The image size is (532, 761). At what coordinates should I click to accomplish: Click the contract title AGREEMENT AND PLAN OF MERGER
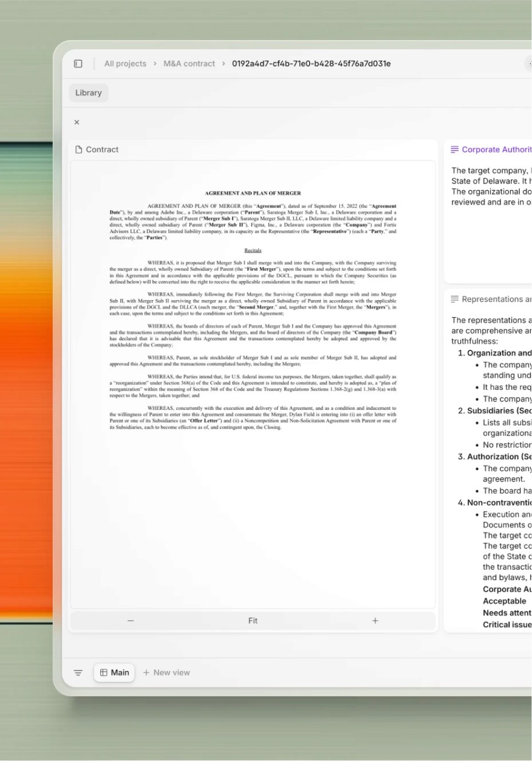tap(253, 193)
